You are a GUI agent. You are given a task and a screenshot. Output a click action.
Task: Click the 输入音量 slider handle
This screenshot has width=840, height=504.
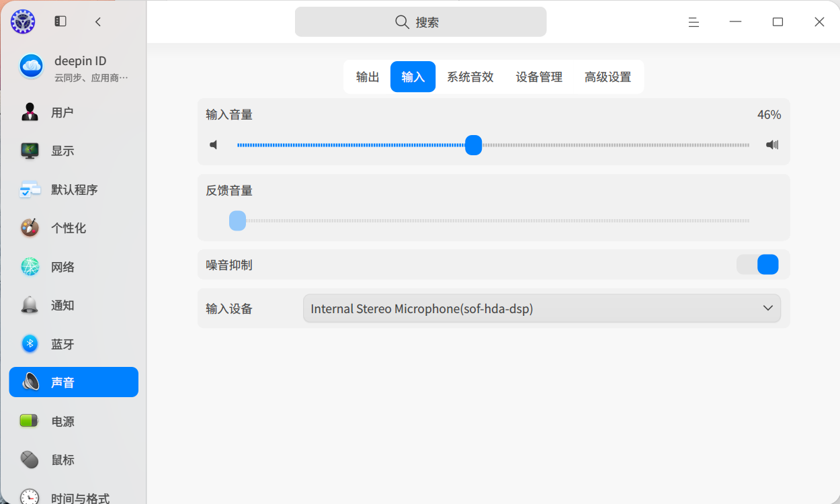click(474, 144)
